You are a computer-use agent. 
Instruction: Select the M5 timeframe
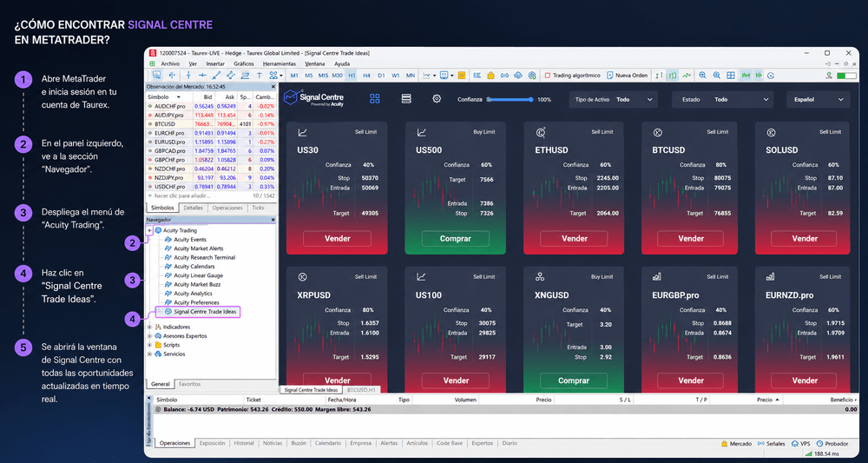308,76
